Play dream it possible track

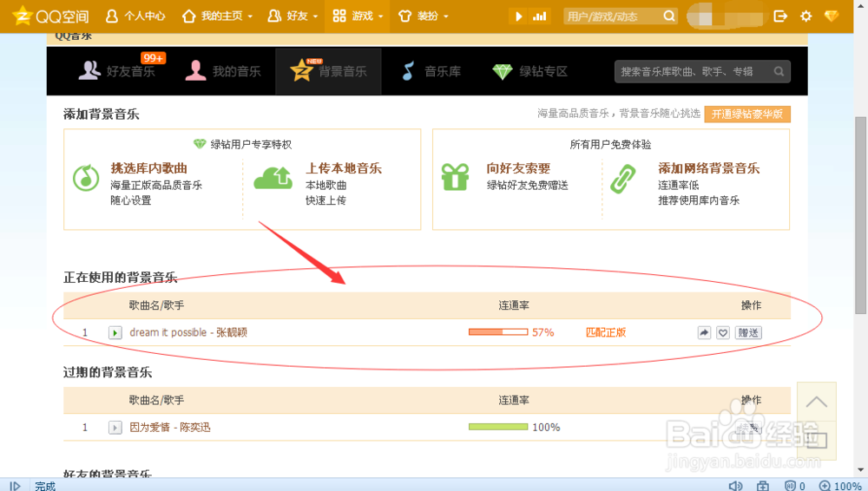115,333
